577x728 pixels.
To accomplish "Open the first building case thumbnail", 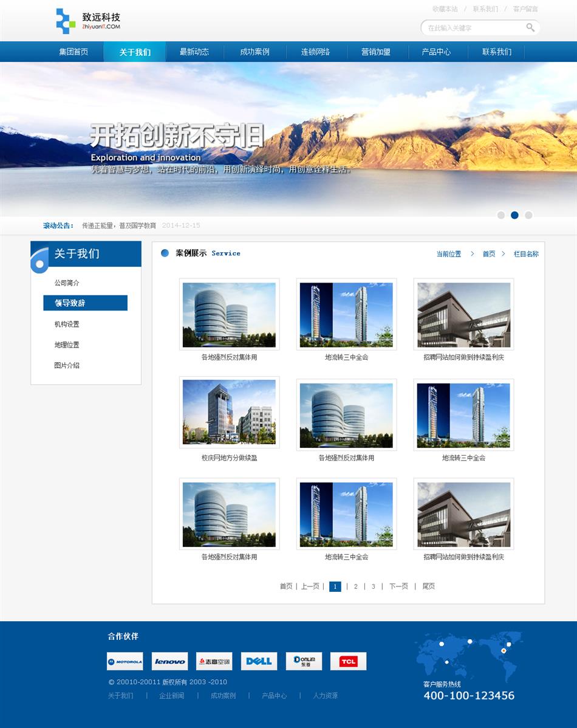I will click(229, 314).
